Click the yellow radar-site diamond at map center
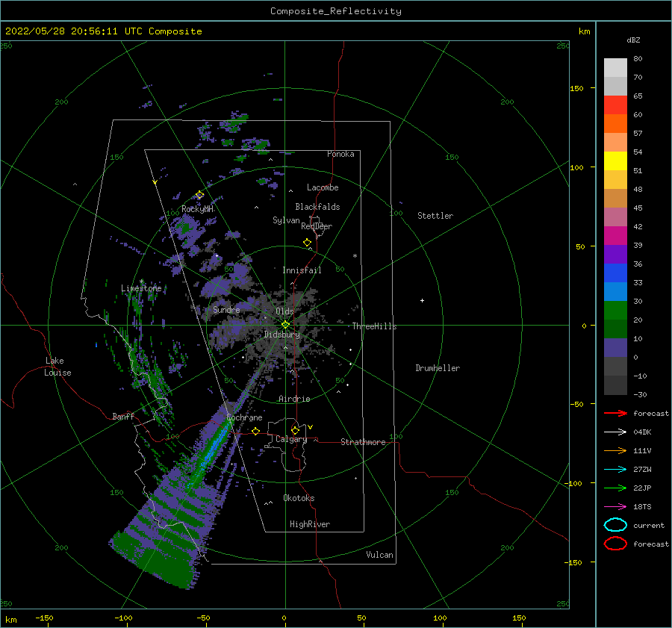This screenshot has width=672, height=628. click(285, 325)
